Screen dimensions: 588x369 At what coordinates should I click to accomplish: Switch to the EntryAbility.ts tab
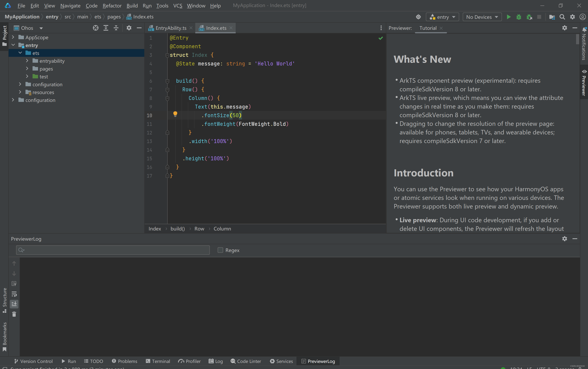[171, 28]
